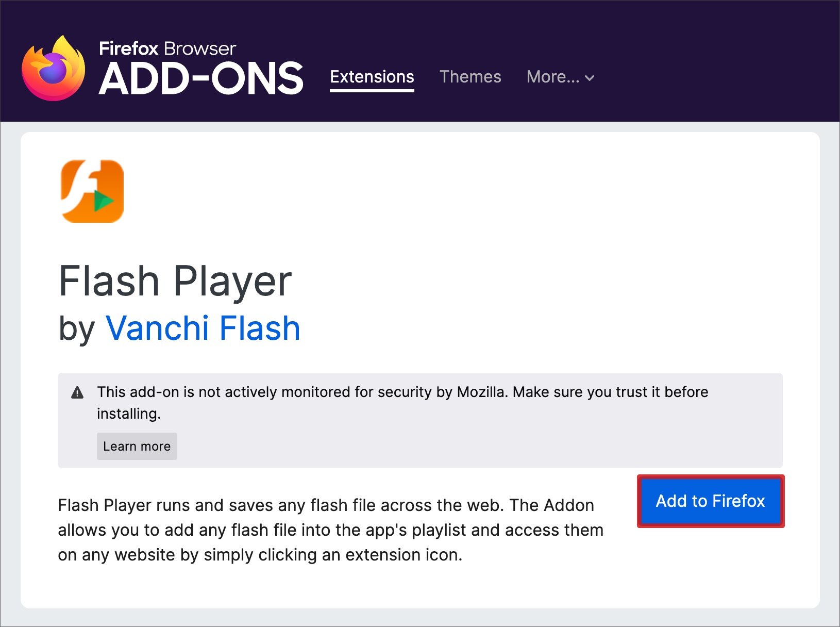Select the orange Flash logo thumbnail
The height and width of the screenshot is (627, 840).
[x=92, y=191]
